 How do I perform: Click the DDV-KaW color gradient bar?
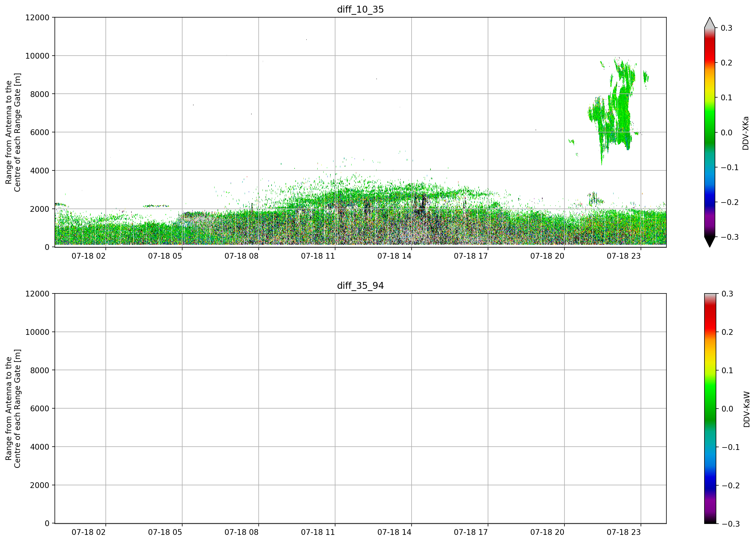(x=710, y=408)
